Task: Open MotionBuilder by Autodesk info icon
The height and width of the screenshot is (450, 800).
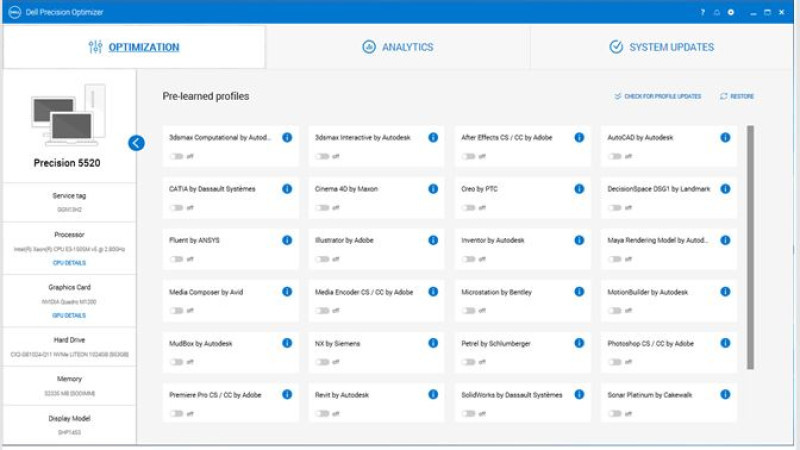Action: 725,291
